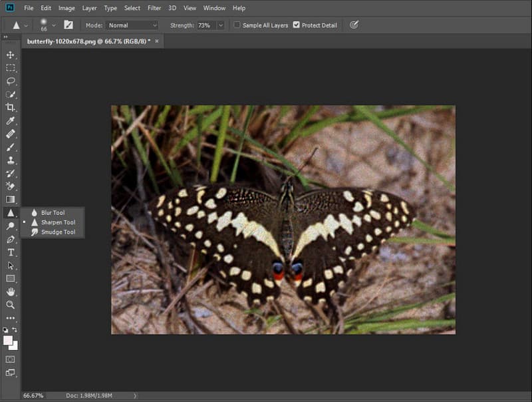Select the Hand tool

9,291
